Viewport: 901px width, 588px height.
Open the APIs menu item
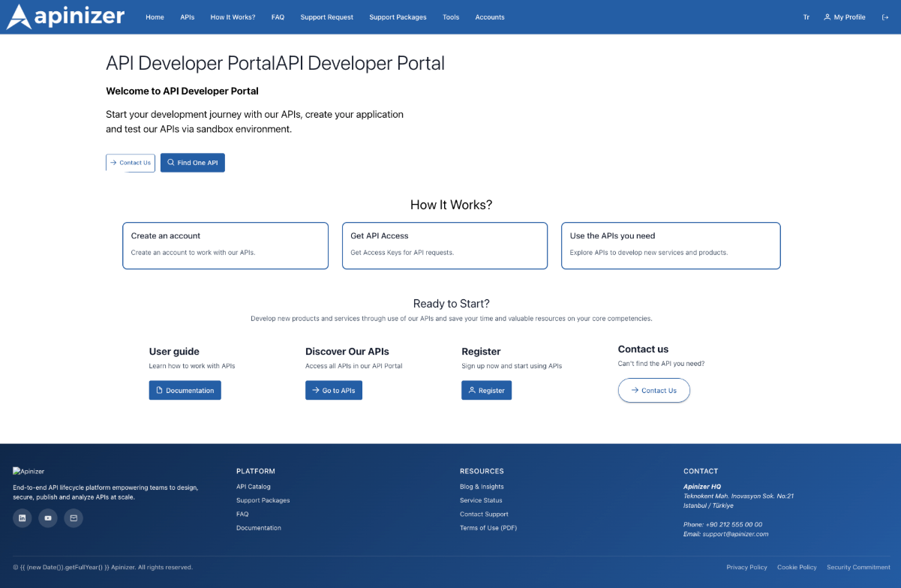coord(187,17)
